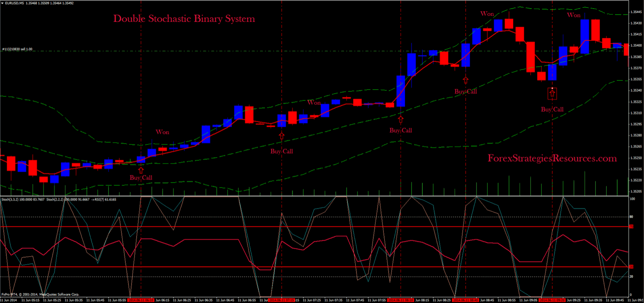Screen dimensions: 644x303
Task: Select the 1.35340 price axis label
Action: coord(636,90)
